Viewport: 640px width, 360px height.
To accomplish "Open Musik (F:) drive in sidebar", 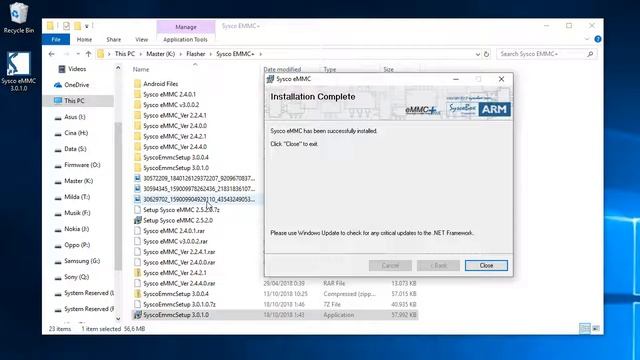I will click(x=77, y=213).
